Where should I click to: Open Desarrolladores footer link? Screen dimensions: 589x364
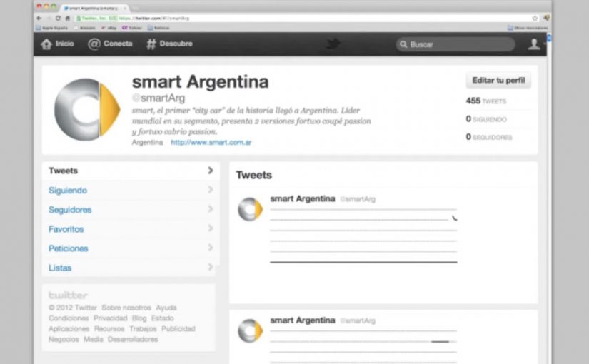point(133,339)
